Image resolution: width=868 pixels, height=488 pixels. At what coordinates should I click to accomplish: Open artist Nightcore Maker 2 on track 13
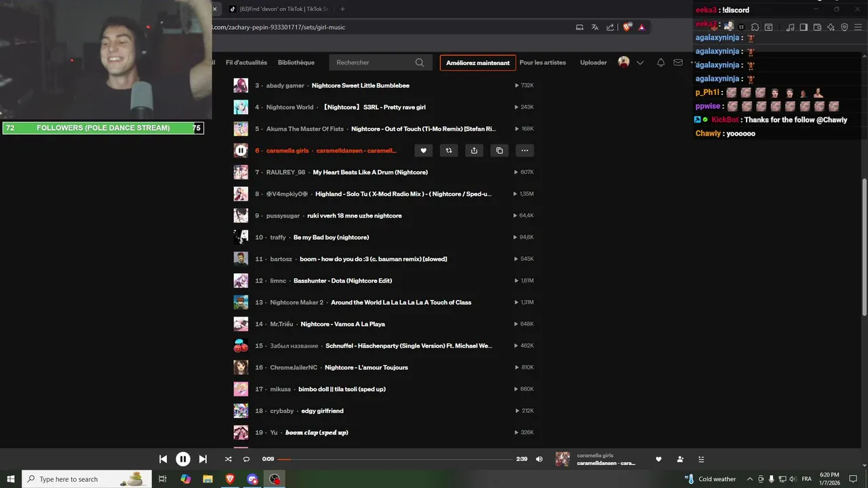296,302
